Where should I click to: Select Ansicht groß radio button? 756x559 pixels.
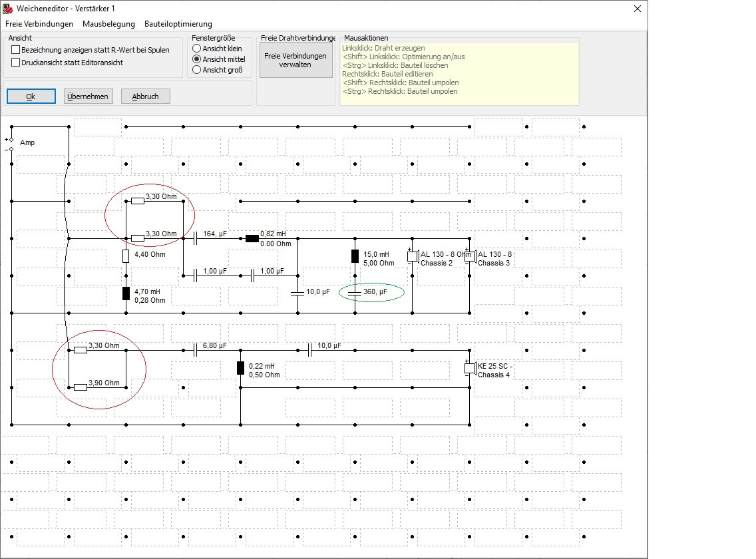(x=197, y=70)
